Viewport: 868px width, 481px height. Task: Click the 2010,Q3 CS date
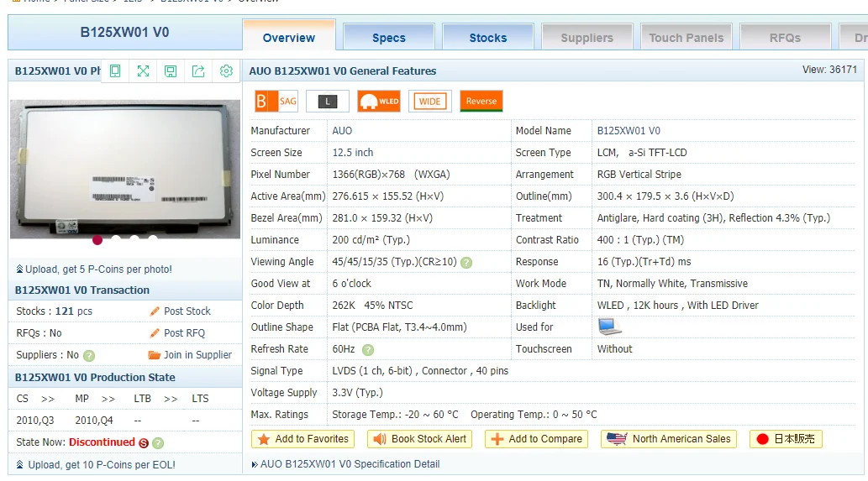pos(35,421)
